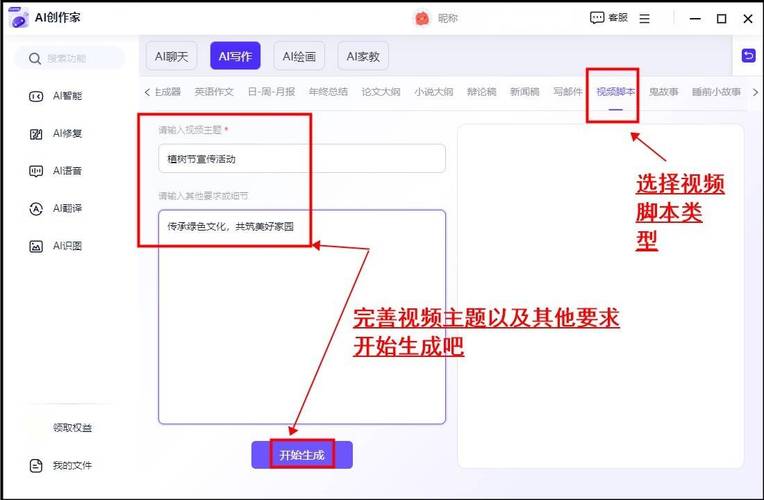Click the AI识图 sidebar icon
This screenshot has height=500, width=764.
(36, 247)
